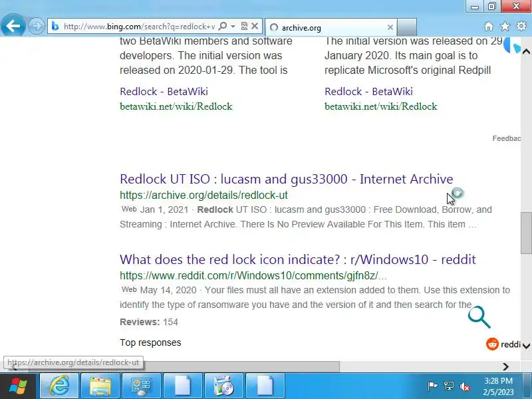Image resolution: width=532 pixels, height=399 pixels.
Task: Click inside the Bing URL address field
Action: click(x=139, y=27)
